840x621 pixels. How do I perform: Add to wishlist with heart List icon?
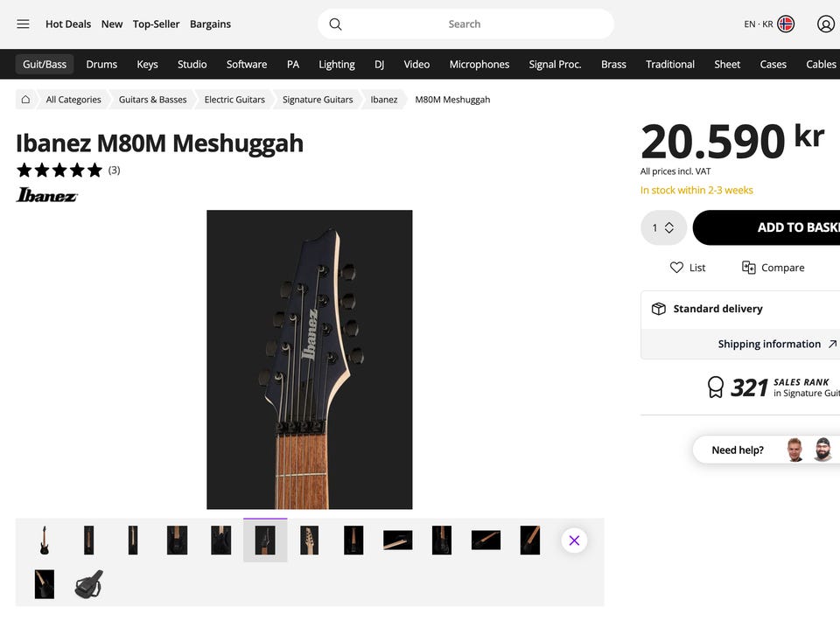[x=677, y=268]
